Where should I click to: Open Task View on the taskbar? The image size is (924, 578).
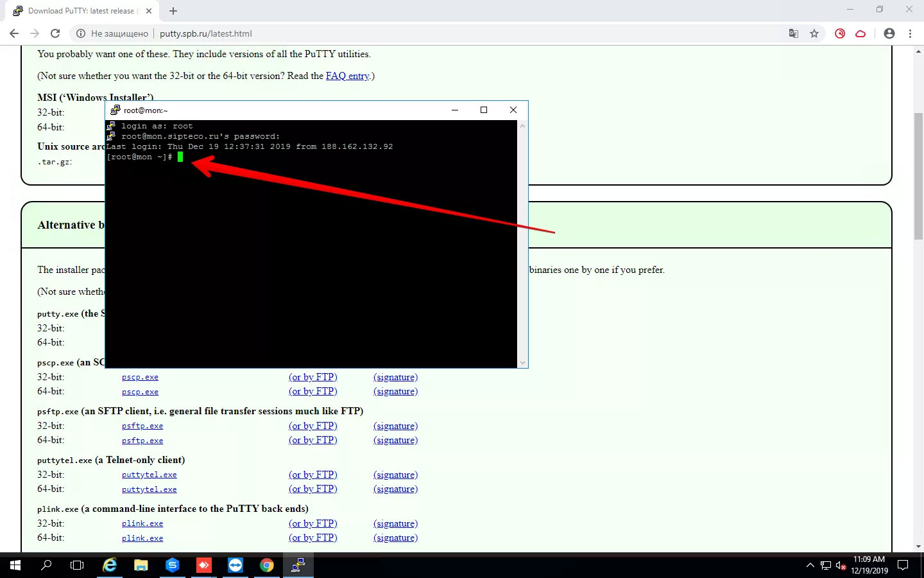coord(77,565)
